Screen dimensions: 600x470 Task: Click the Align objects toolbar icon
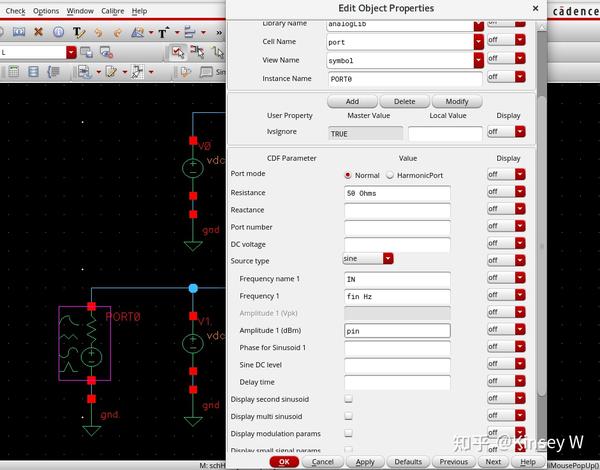[190, 33]
